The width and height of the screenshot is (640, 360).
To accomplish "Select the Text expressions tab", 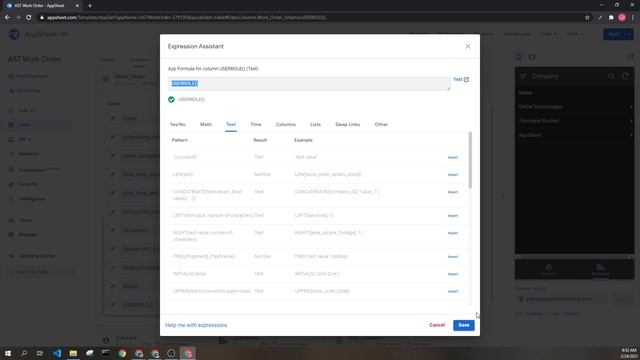I will tap(231, 124).
